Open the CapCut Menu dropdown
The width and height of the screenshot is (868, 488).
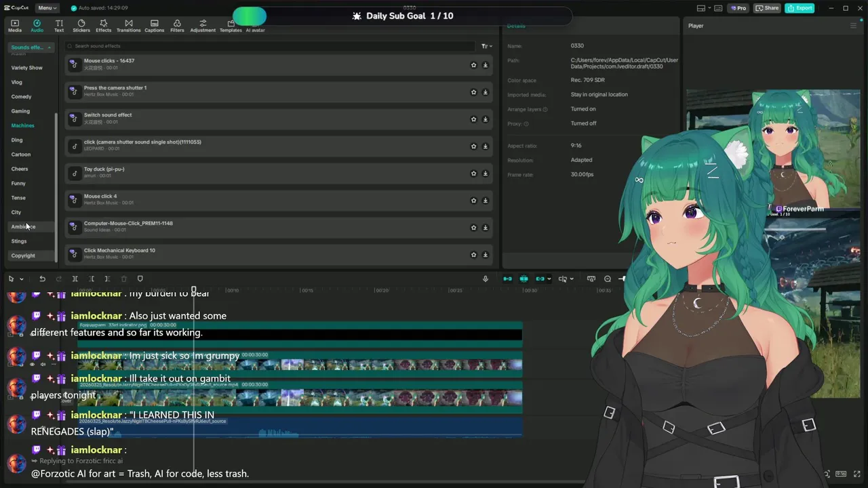click(x=47, y=8)
